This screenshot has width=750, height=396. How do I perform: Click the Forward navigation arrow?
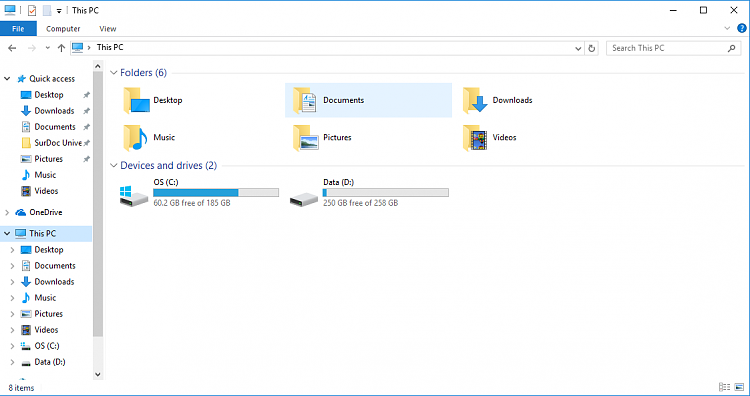(x=32, y=48)
